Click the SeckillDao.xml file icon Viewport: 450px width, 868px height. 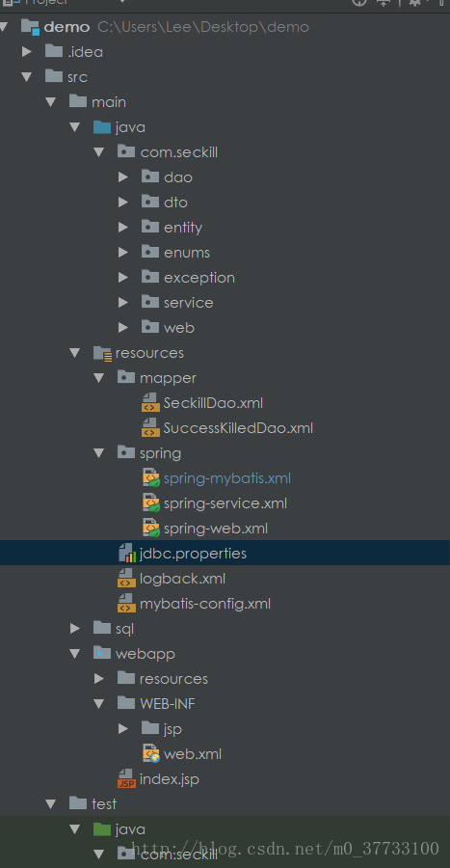[x=151, y=403]
